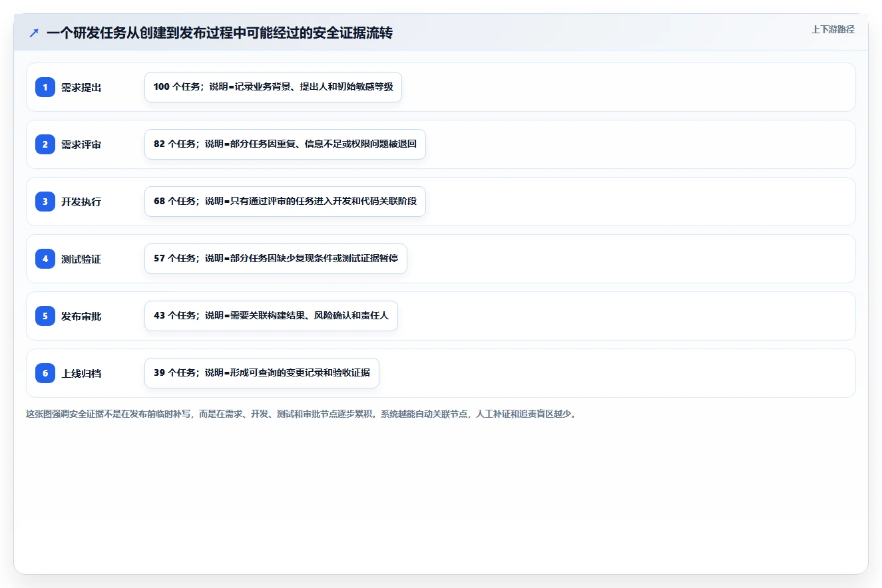Viewport: 882px width, 588px height.
Task: Select the step 3 number badge
Action: [x=45, y=202]
